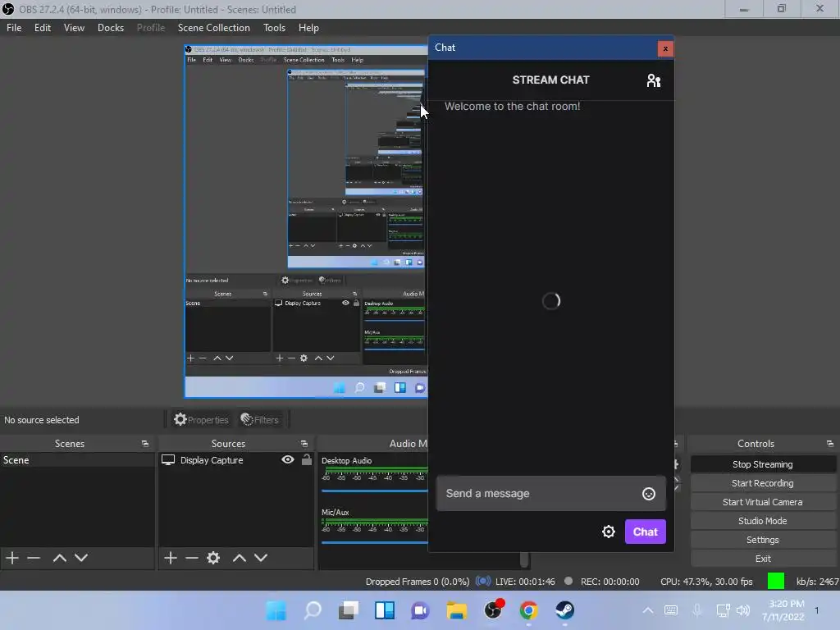Open chat settings gear icon
The width and height of the screenshot is (840, 630).
pos(609,532)
